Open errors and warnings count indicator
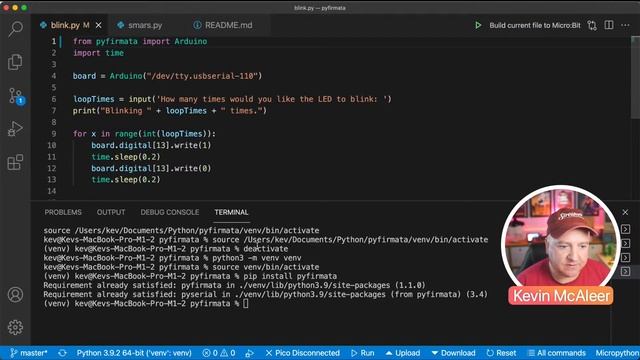 coord(219,353)
